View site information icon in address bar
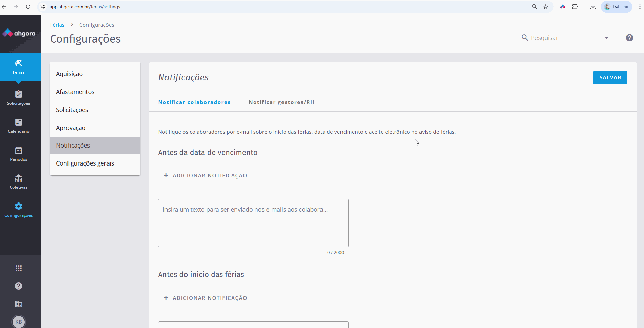 point(43,7)
